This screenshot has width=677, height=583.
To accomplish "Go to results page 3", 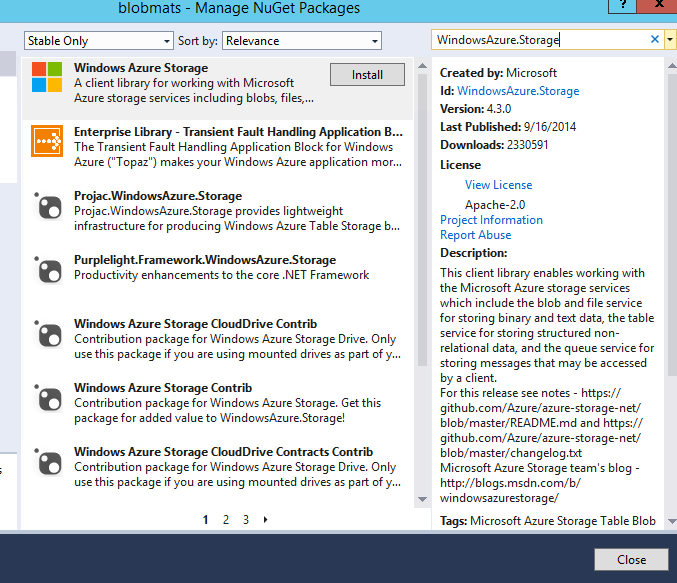I will (246, 520).
